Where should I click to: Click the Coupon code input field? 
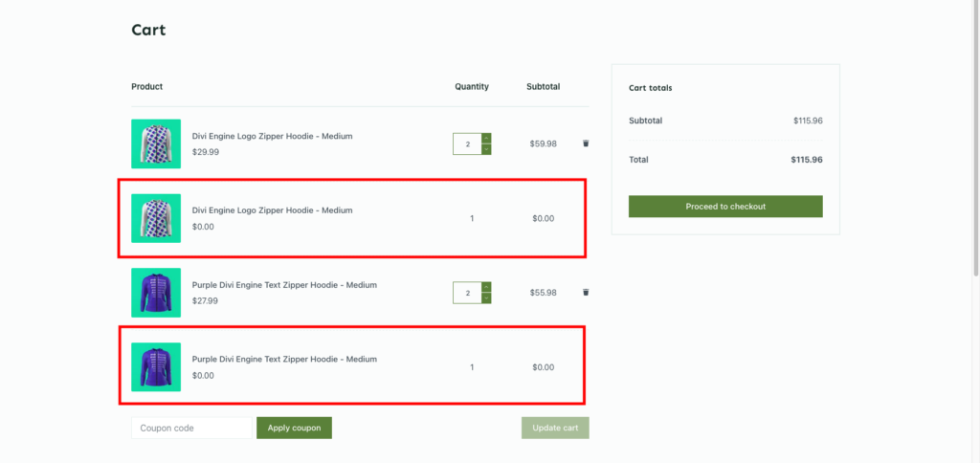pyautogui.click(x=191, y=428)
